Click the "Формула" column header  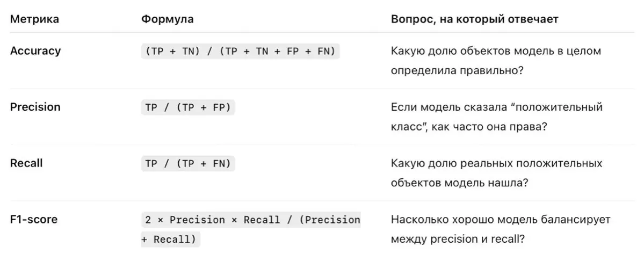point(168,19)
